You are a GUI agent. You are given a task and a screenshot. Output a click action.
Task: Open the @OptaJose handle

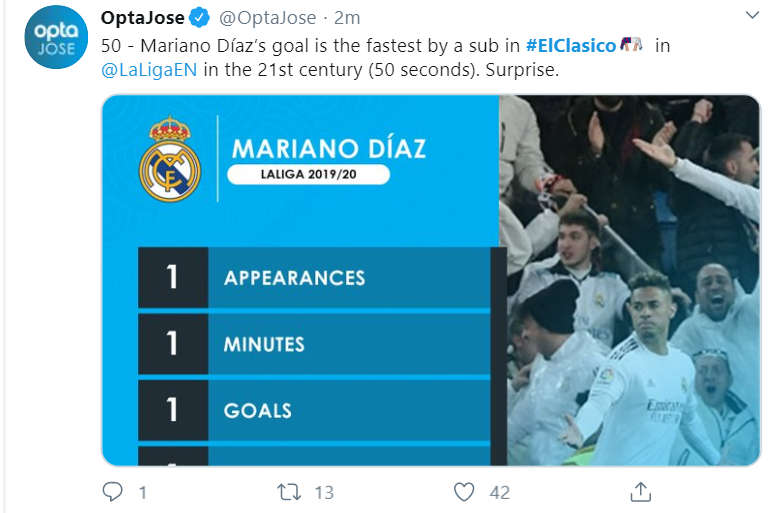pyautogui.click(x=268, y=18)
